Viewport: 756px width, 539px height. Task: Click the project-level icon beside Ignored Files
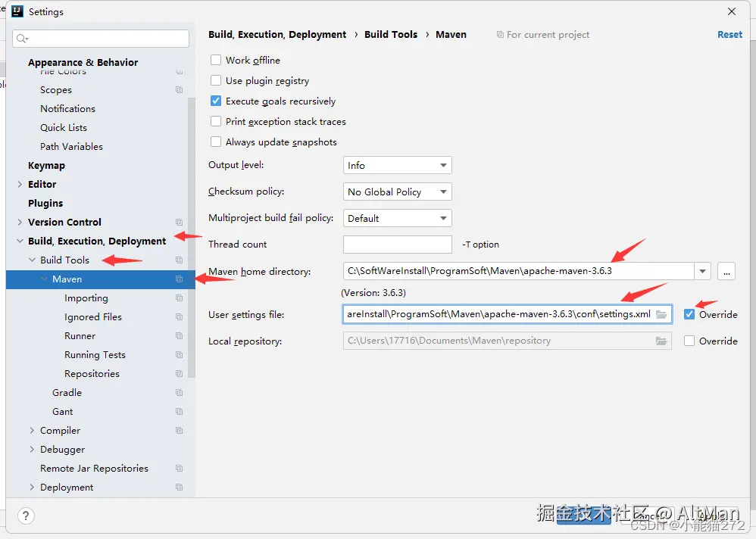pos(180,317)
